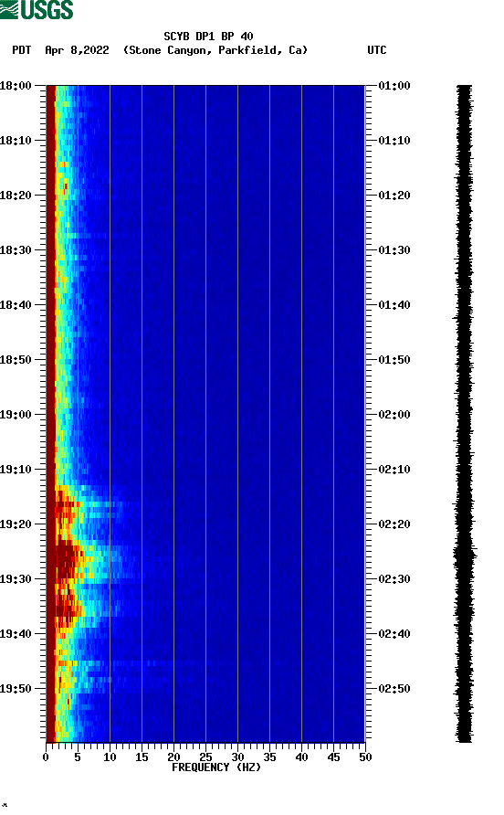
Task: Click the 30 Hz frequency tick label
Action: click(237, 757)
